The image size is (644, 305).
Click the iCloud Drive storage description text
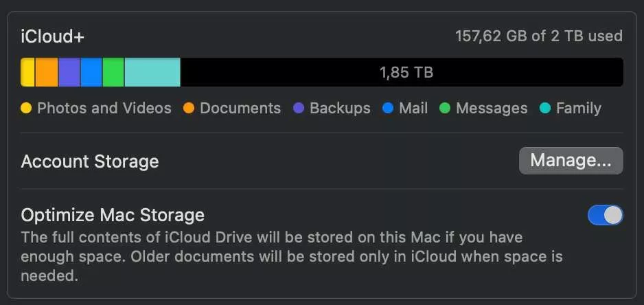(292, 257)
